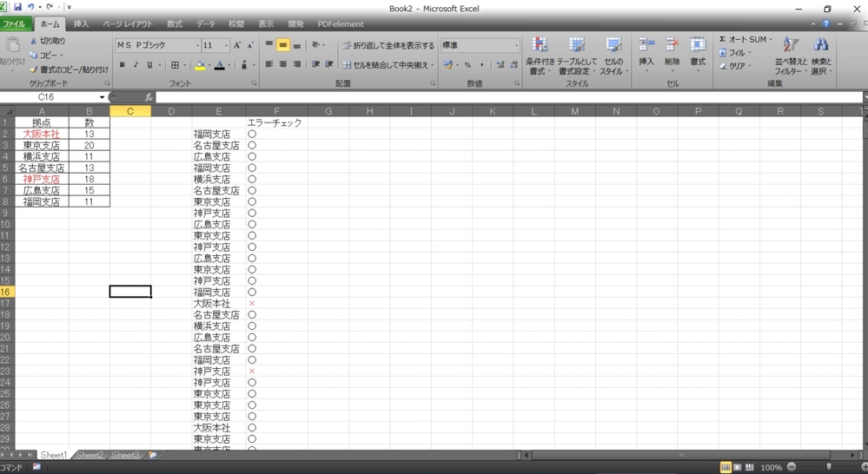Click the insert function fx icon
Viewport: 868px width, 474px height.
149,97
